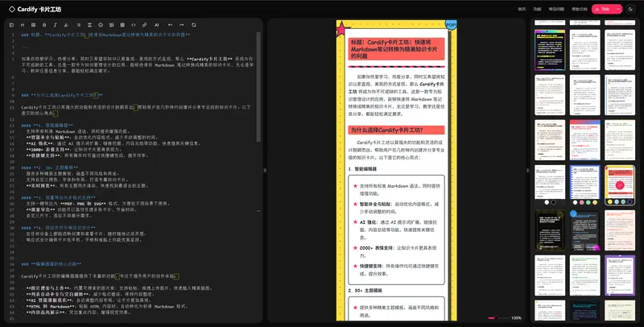Click the Cardify 卡片工坊 logo
The width and height of the screenshot is (644, 327).
[35, 9]
